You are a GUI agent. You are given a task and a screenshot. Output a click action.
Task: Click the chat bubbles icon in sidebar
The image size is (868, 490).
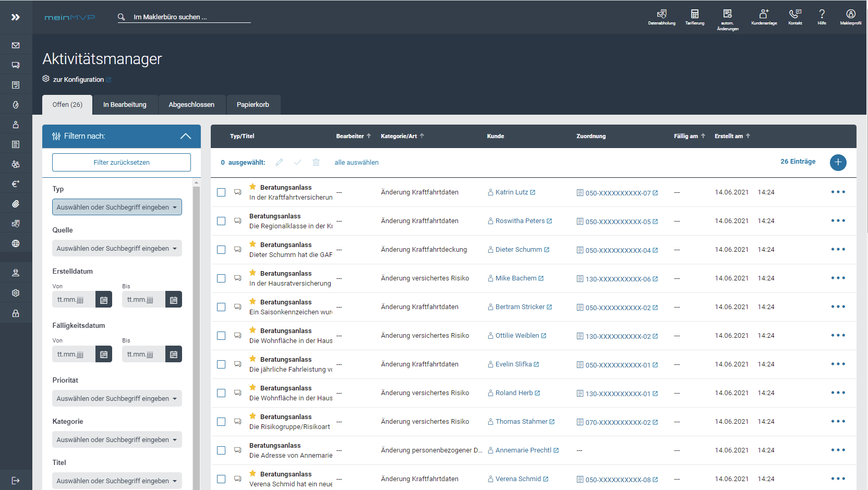tap(16, 65)
